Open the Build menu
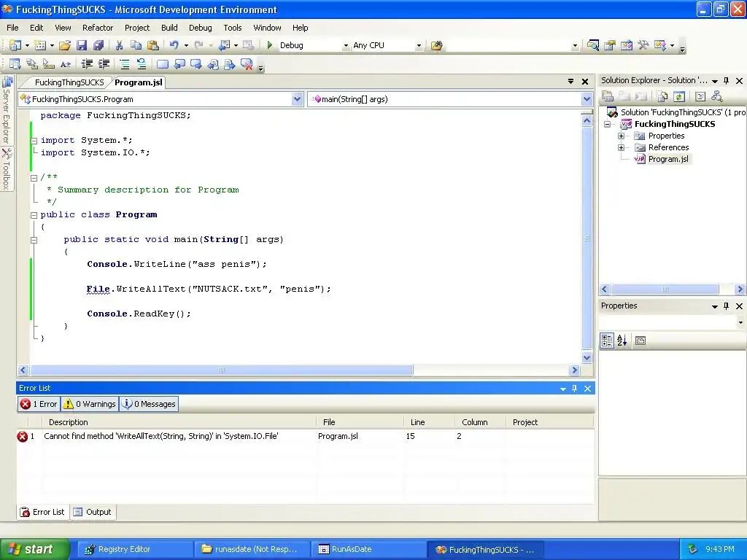This screenshot has width=747, height=560. coord(169,28)
